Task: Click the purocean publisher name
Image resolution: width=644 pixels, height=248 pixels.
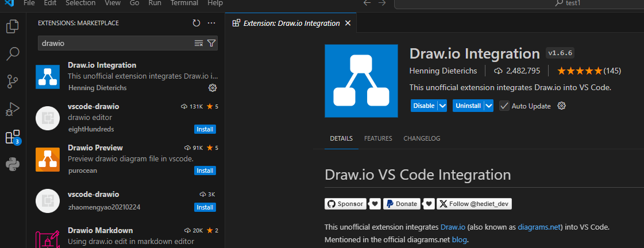Action: coord(83,170)
